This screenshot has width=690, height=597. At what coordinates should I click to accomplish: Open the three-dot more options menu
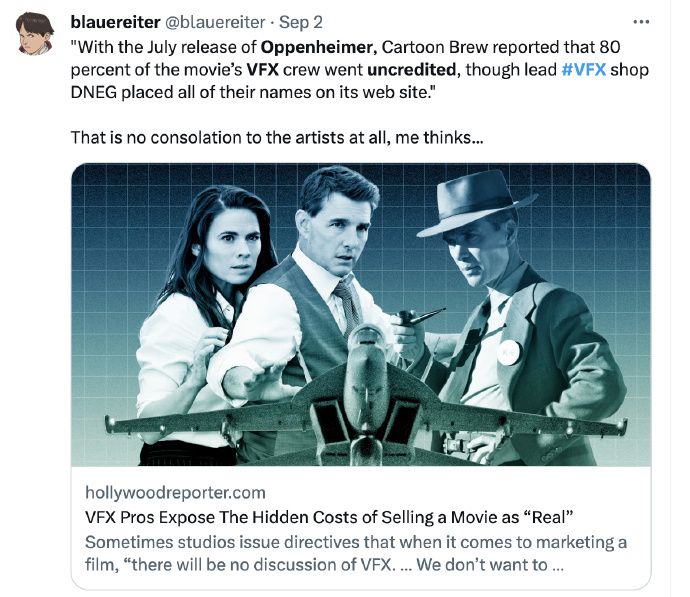pos(641,22)
